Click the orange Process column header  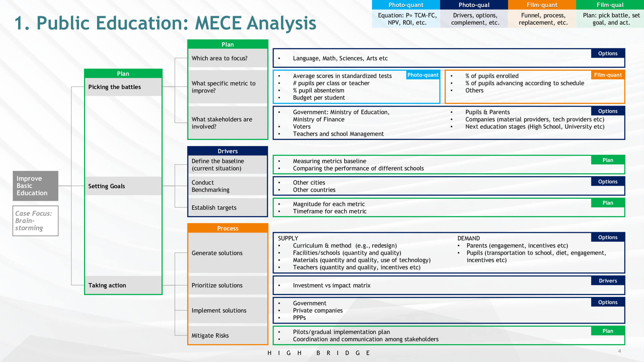[x=228, y=228]
